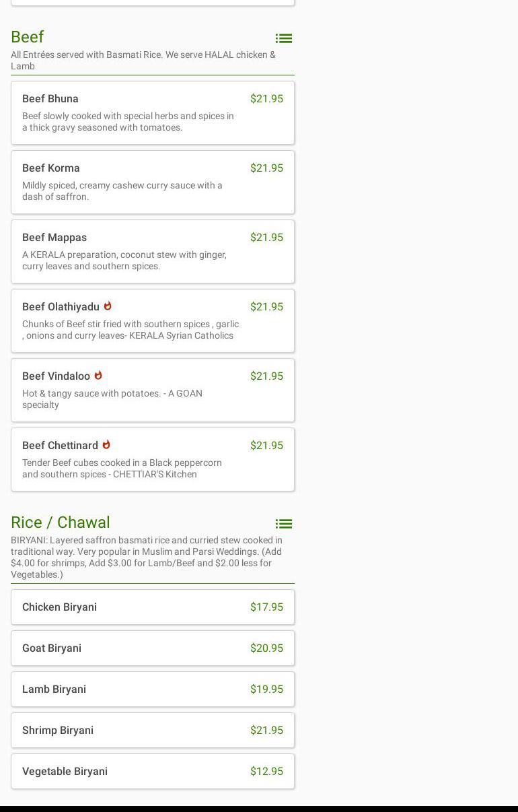Click the $12.95 Vegetable Biryani price
The width and height of the screenshot is (518, 812).
click(x=266, y=771)
